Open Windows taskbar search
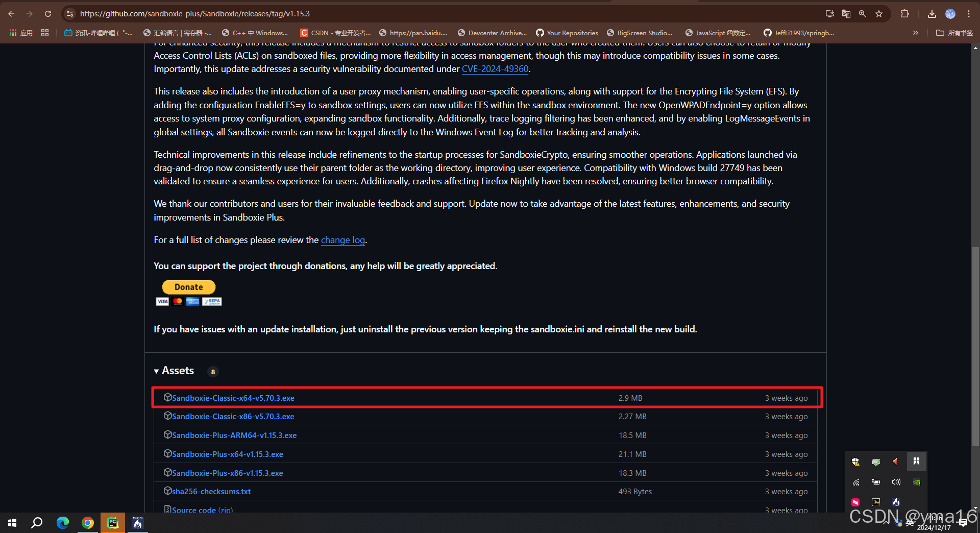Image resolution: width=980 pixels, height=533 pixels. 37,523
